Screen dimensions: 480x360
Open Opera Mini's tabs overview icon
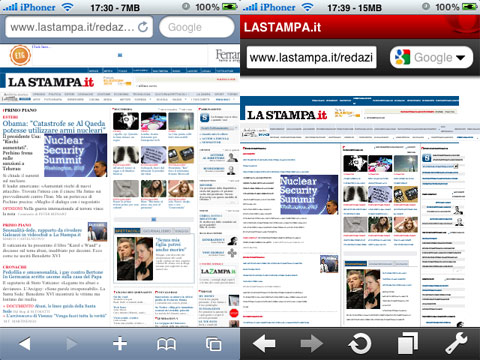click(x=407, y=343)
